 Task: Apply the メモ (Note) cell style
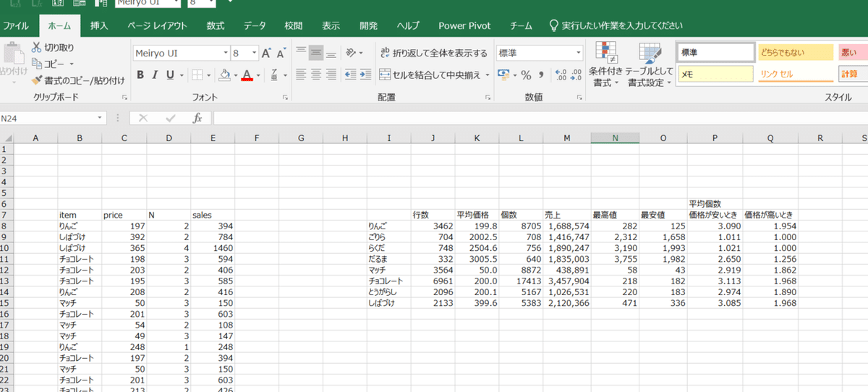[715, 74]
